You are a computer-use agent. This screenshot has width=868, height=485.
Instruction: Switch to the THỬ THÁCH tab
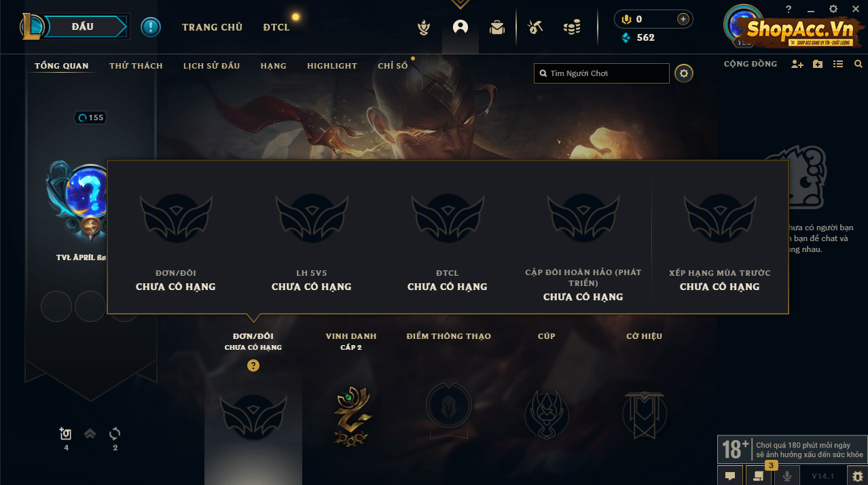[x=136, y=66]
